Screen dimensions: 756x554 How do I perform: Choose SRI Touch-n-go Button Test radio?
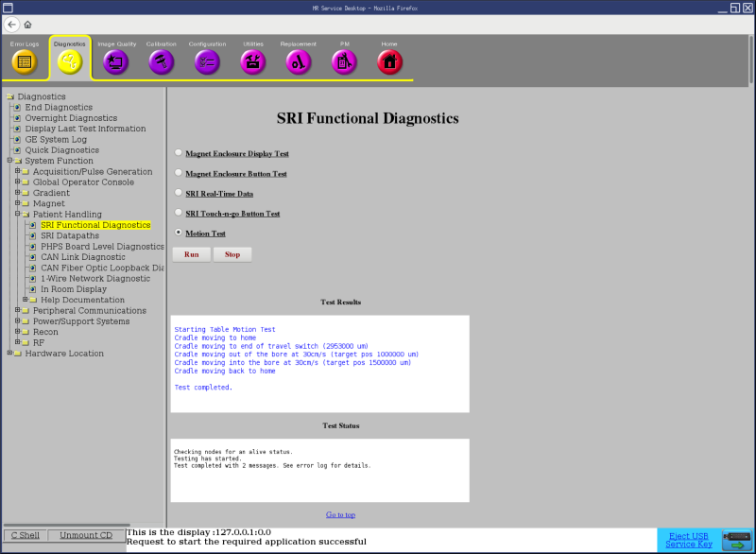pos(179,213)
